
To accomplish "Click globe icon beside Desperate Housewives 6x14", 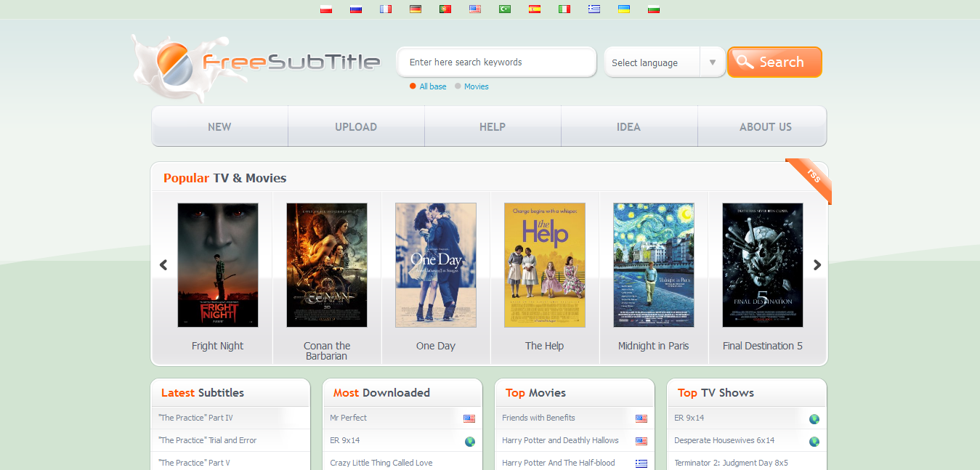I will 814,441.
